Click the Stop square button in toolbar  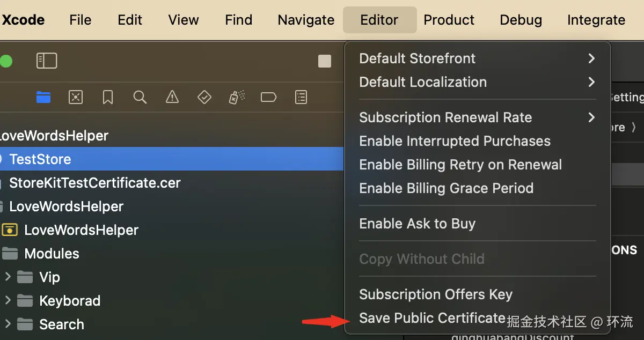(325, 61)
